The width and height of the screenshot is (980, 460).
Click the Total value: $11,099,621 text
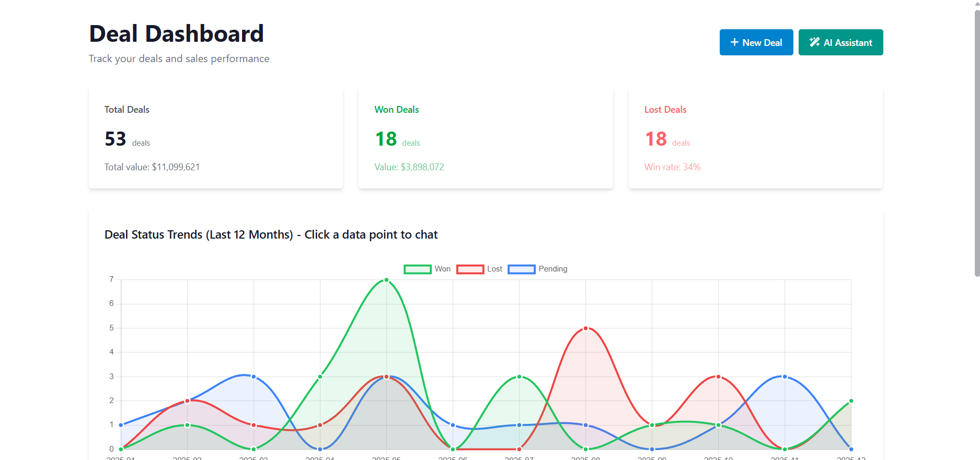(x=152, y=167)
